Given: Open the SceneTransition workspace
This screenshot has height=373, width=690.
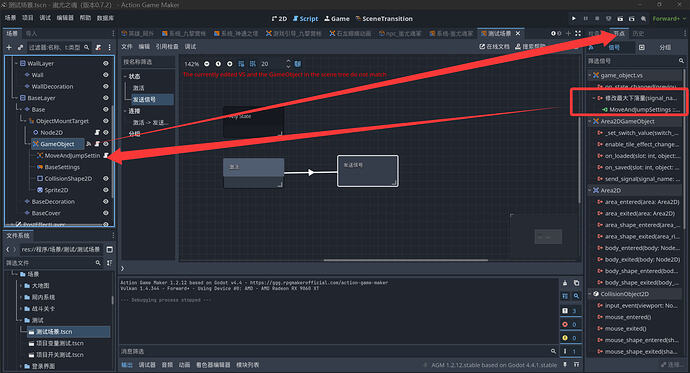Looking at the screenshot, I should tap(384, 18).
